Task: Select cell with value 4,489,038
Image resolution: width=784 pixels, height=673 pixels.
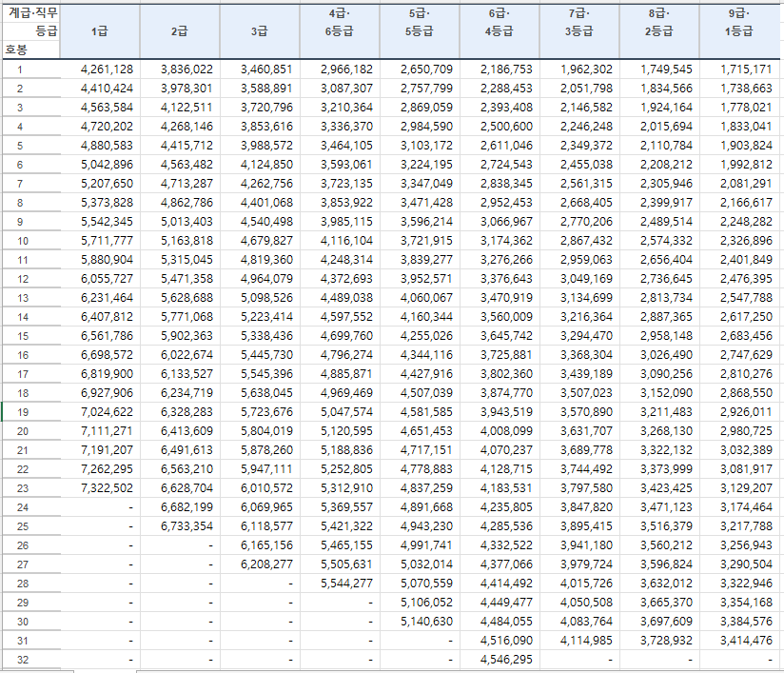Action: click(x=340, y=297)
